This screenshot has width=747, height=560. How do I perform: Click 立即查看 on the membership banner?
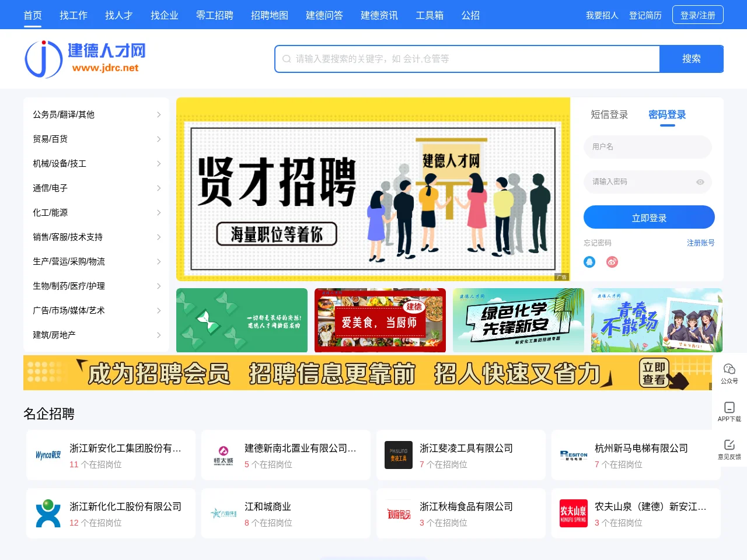click(x=654, y=373)
